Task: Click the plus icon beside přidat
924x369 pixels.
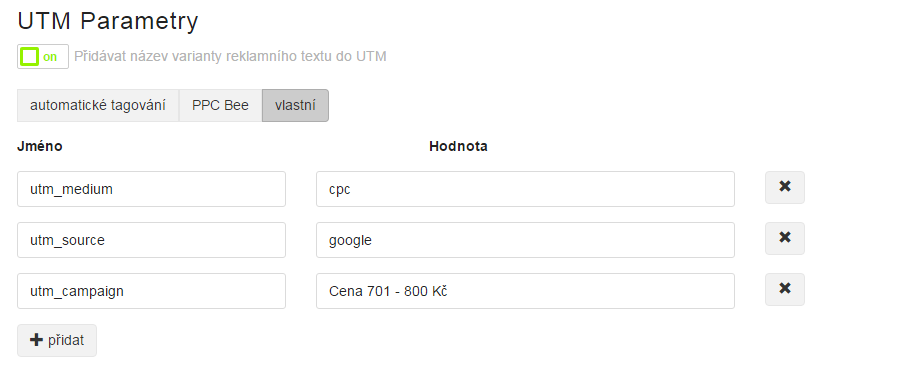Action: [x=37, y=340]
